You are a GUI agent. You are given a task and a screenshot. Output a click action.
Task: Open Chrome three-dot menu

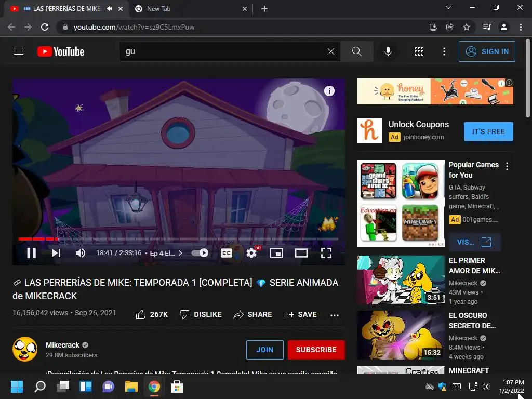tap(521, 27)
